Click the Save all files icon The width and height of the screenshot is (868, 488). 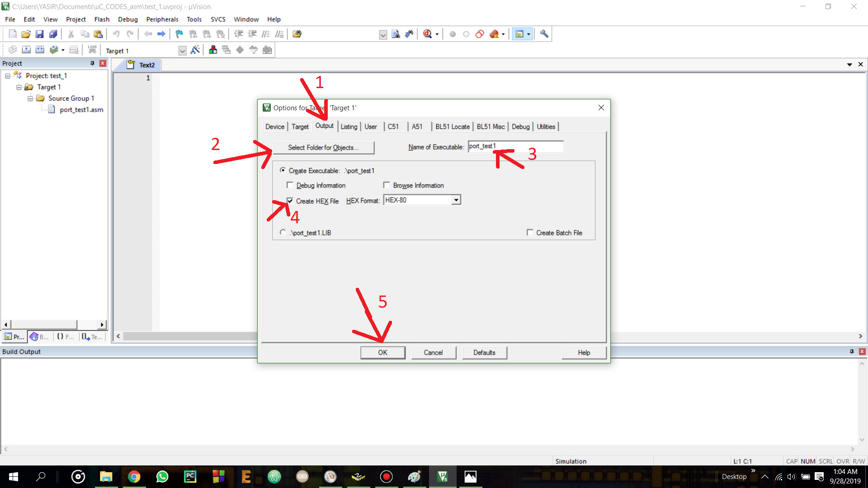[53, 34]
